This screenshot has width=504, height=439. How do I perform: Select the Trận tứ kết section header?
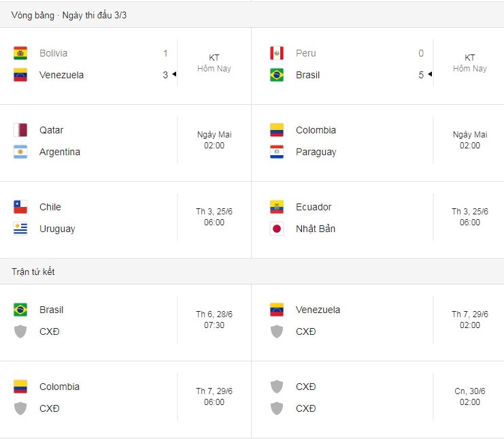click(252, 272)
